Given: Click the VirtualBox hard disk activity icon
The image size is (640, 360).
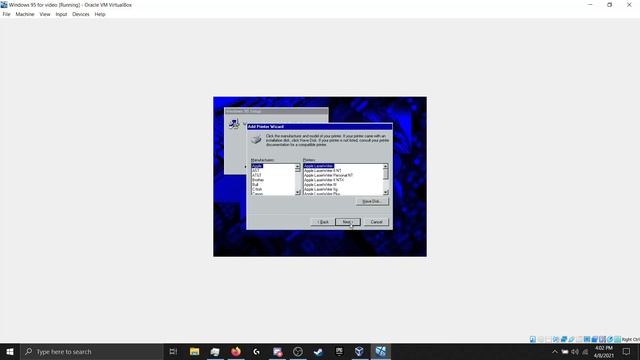Looking at the screenshot, I should click(533, 339).
